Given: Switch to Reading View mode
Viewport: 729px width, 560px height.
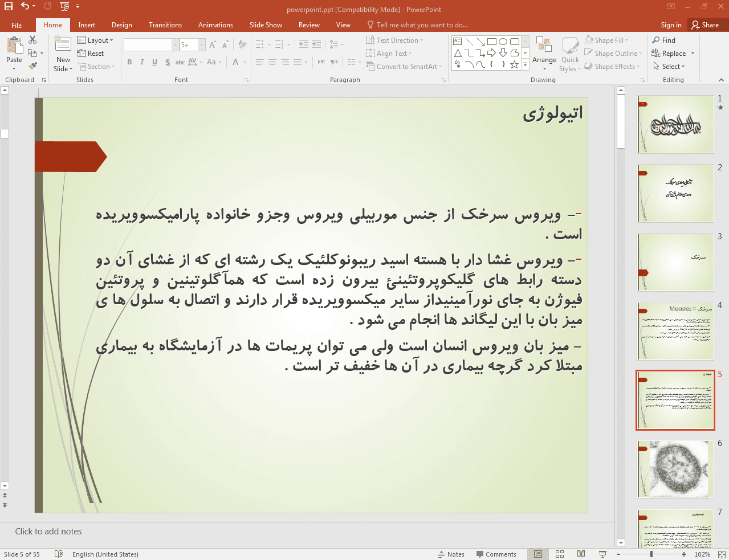Looking at the screenshot, I should pyautogui.click(x=581, y=554).
